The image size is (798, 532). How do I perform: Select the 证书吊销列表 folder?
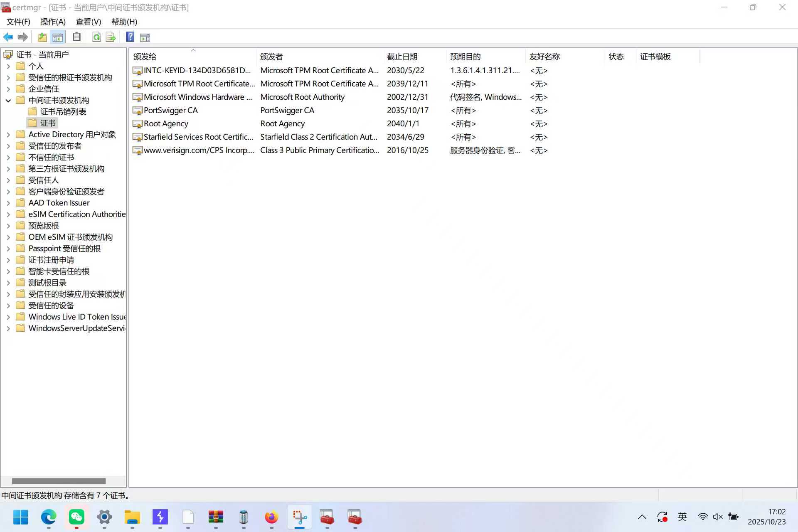click(63, 111)
